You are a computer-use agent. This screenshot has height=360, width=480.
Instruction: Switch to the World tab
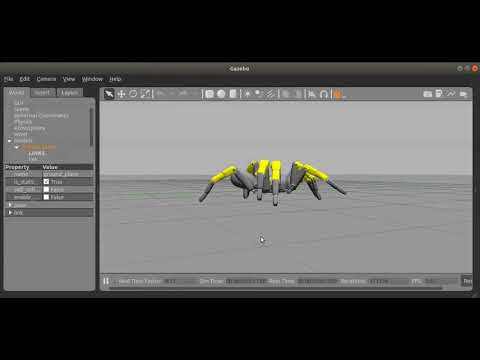click(16, 92)
